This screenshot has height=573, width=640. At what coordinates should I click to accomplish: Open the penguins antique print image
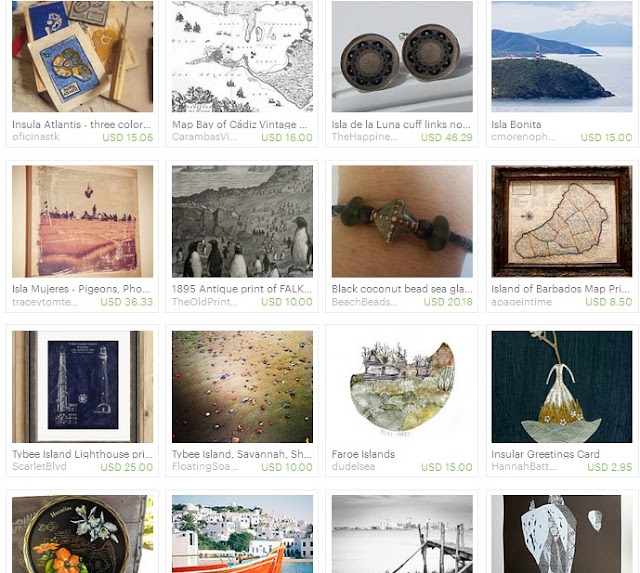pos(242,221)
